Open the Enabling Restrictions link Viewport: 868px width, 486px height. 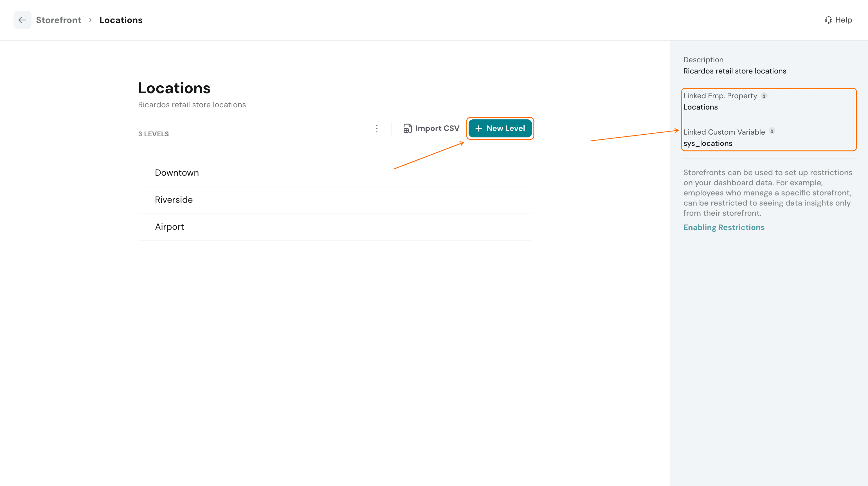pos(724,228)
